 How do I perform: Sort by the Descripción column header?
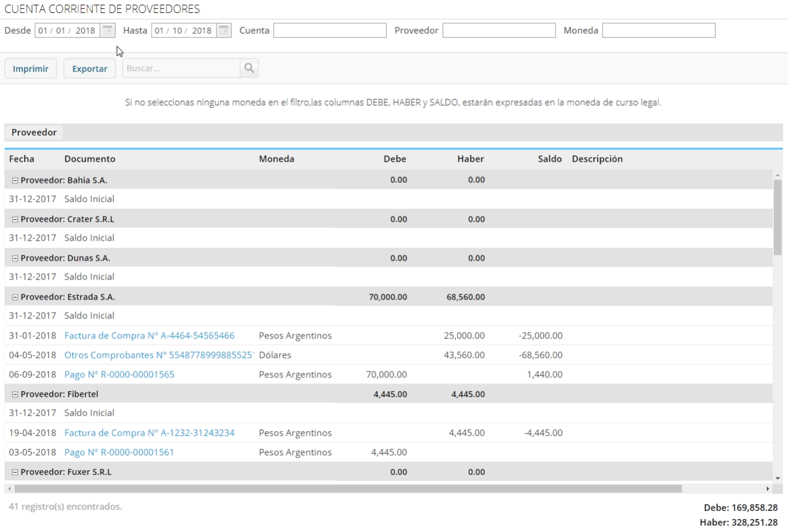597,159
